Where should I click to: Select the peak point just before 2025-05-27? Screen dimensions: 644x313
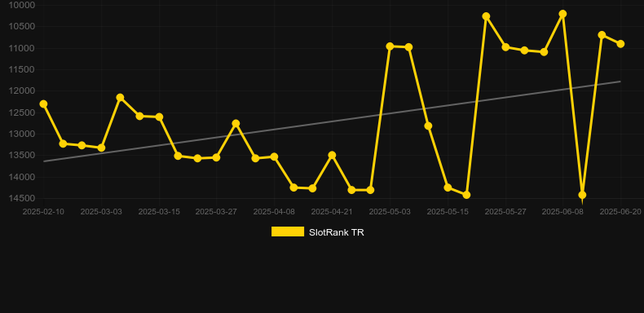486,16
